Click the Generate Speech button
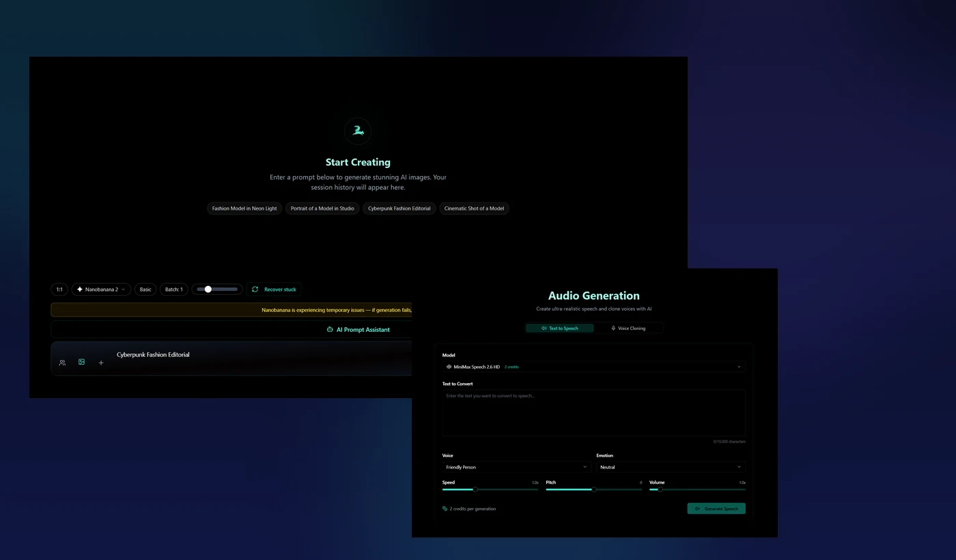Viewport: 956px width, 560px height. [716, 509]
